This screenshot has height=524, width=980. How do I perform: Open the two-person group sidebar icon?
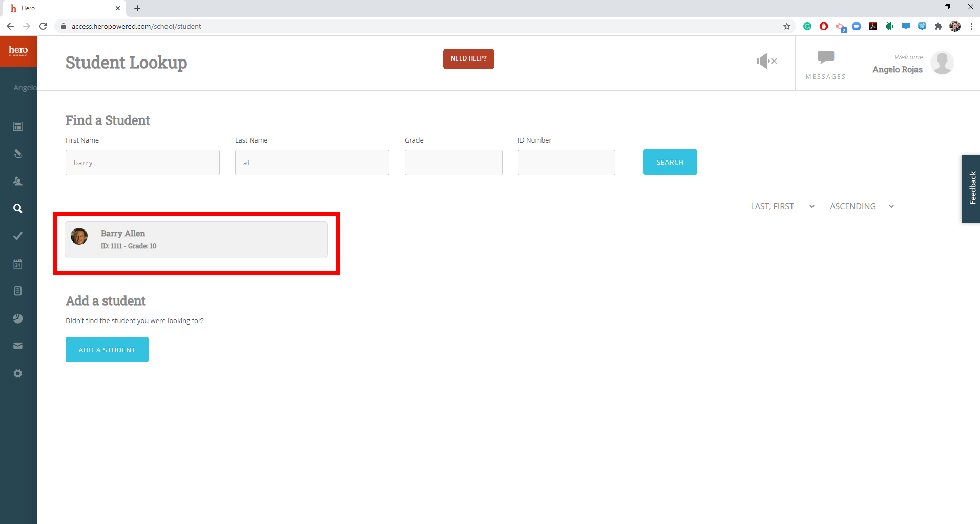coord(18,181)
